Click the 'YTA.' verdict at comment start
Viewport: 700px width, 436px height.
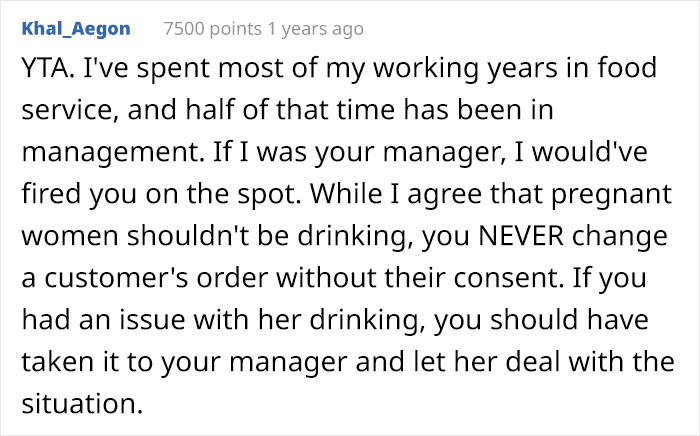(46, 72)
